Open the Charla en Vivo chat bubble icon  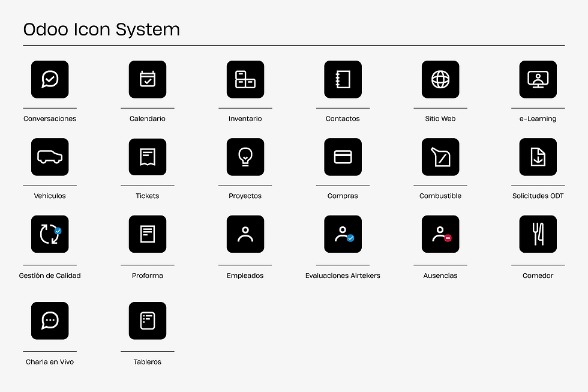click(50, 321)
